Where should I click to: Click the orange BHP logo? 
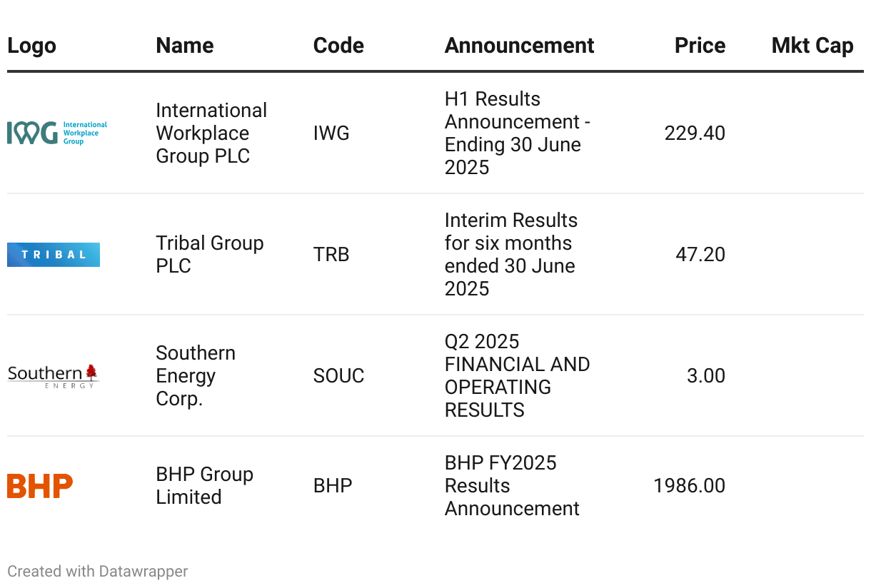coord(40,486)
